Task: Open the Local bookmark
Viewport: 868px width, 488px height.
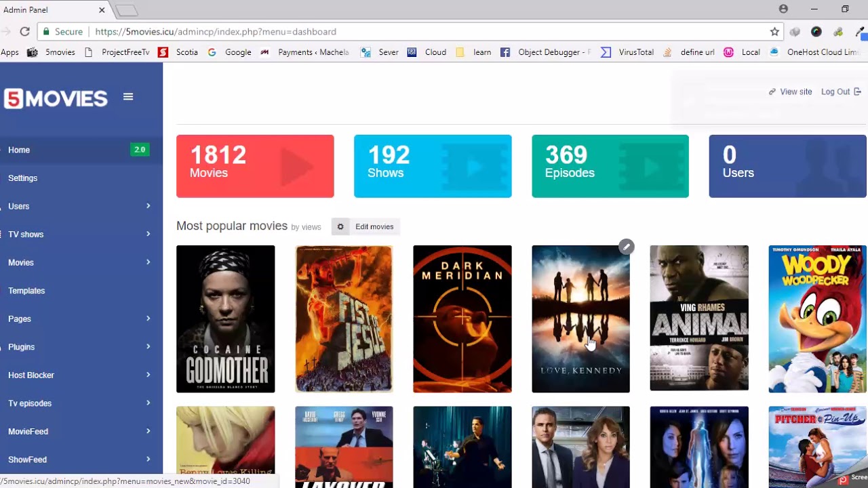Action: (742, 52)
